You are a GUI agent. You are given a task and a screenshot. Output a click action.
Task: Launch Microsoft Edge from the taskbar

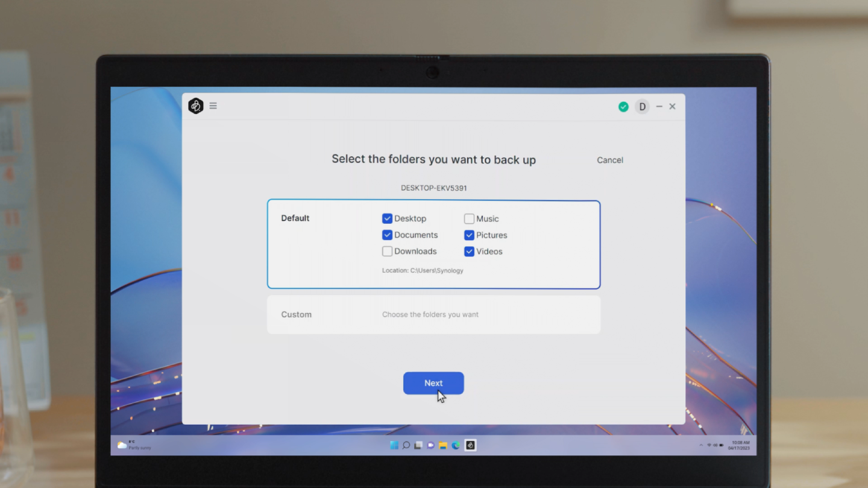pos(456,445)
